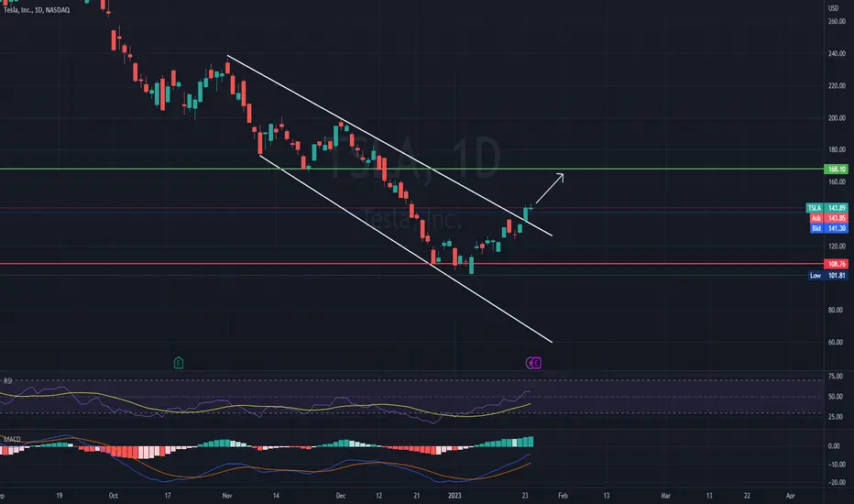Click the 22 date on time axis

(747, 496)
